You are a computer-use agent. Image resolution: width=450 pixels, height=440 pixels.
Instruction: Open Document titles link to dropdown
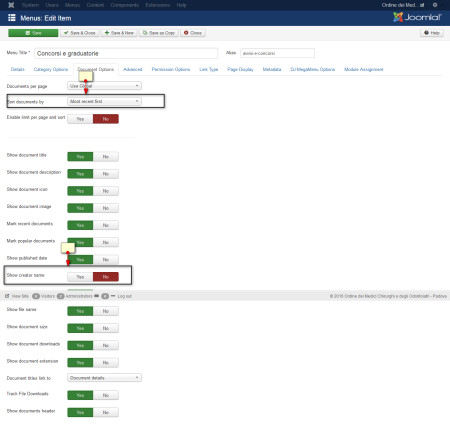pyautogui.click(x=104, y=378)
